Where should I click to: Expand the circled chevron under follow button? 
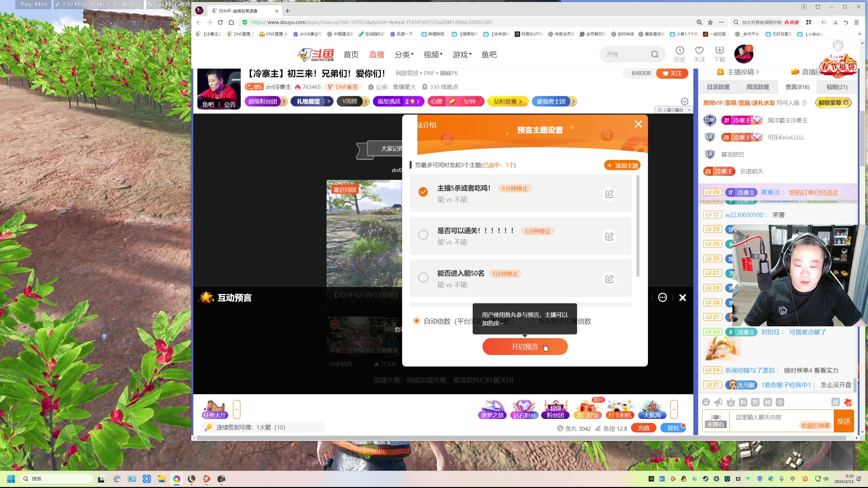685,101
